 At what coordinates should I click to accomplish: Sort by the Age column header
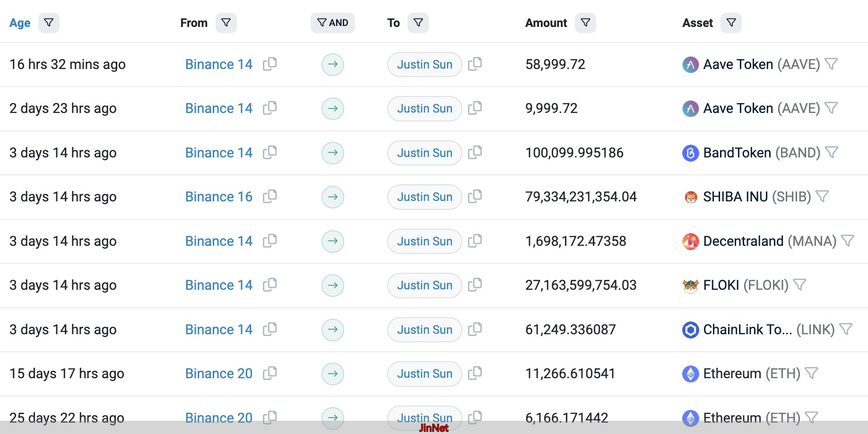coord(20,23)
